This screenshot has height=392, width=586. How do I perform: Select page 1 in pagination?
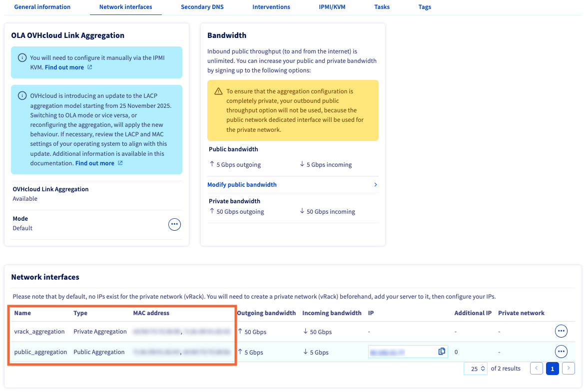(553, 369)
